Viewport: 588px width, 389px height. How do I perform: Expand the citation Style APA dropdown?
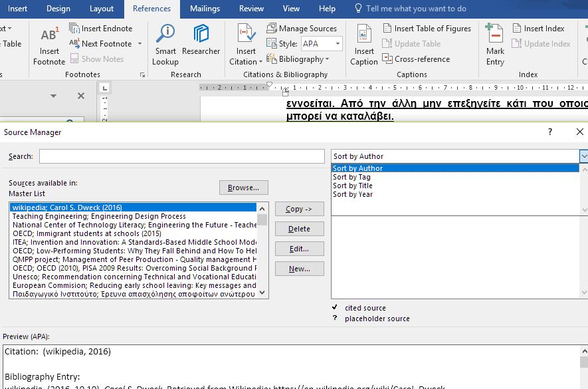click(x=338, y=44)
